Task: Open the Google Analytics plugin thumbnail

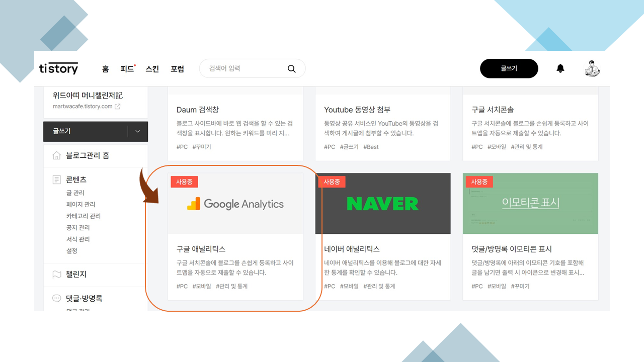Action: (235, 204)
